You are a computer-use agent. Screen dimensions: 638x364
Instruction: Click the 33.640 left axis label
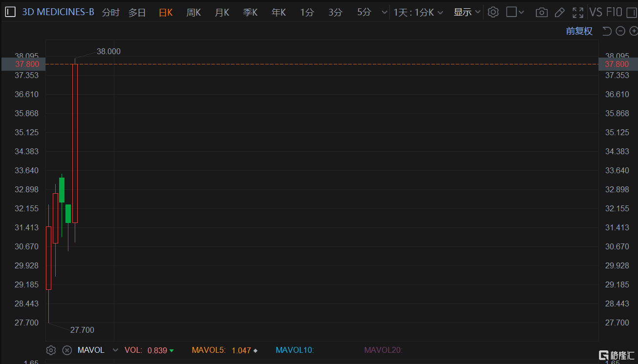pos(27,170)
